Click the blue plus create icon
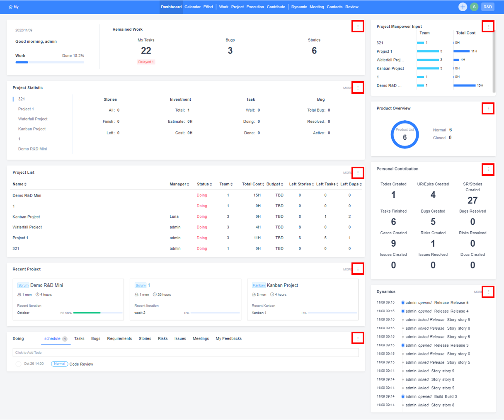The image size is (504, 420). tap(463, 7)
